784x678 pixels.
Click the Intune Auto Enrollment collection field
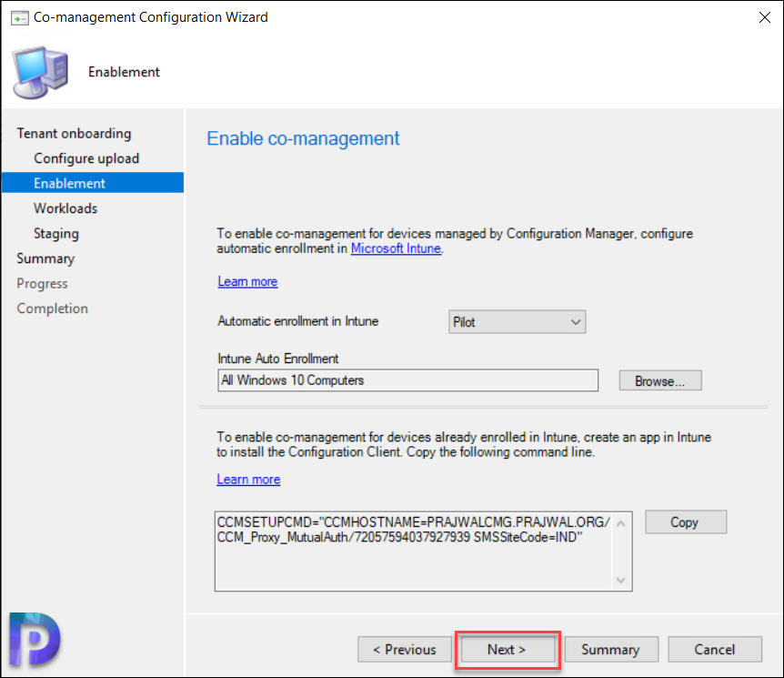coord(408,380)
